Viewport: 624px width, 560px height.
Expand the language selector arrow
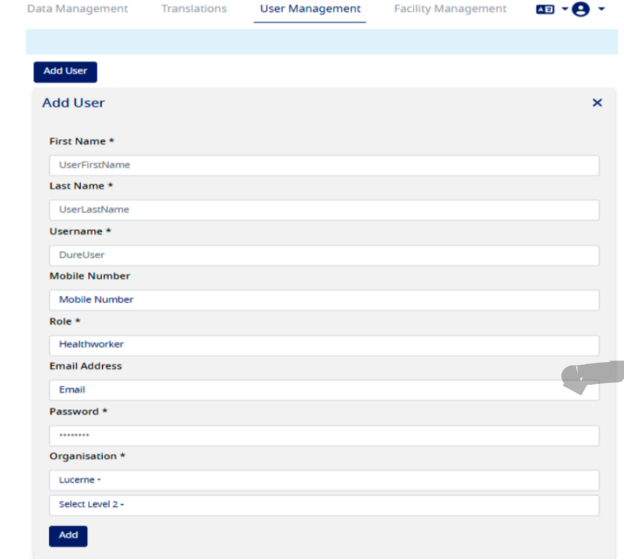pyautogui.click(x=564, y=9)
